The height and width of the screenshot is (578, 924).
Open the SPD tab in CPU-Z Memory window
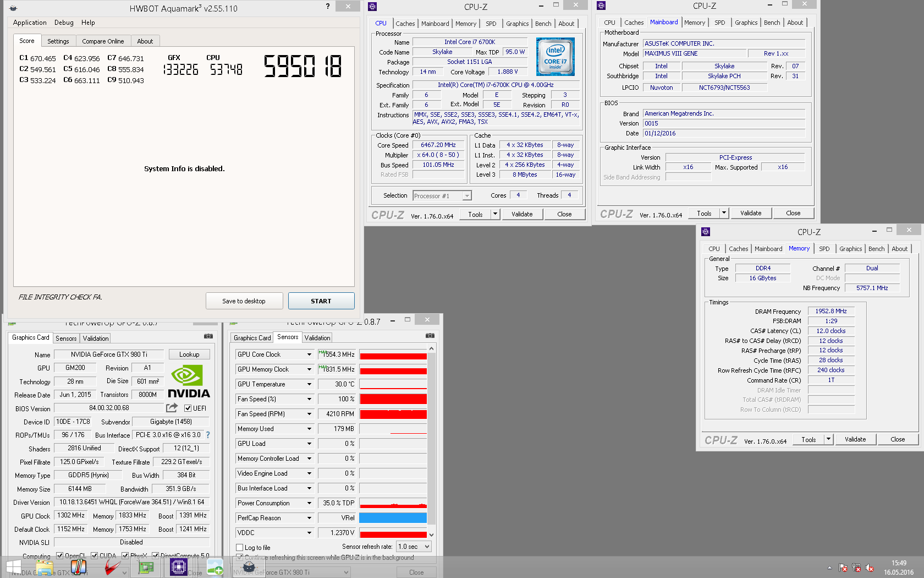pyautogui.click(x=824, y=249)
